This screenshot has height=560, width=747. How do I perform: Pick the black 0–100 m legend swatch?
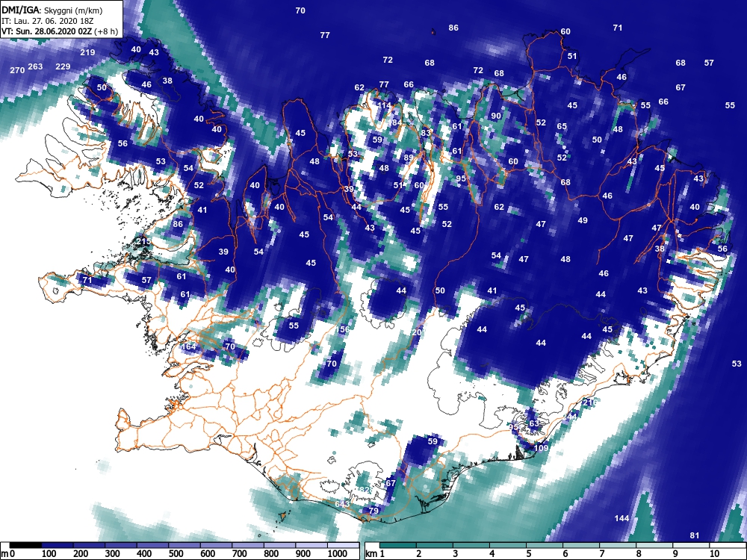(25, 545)
